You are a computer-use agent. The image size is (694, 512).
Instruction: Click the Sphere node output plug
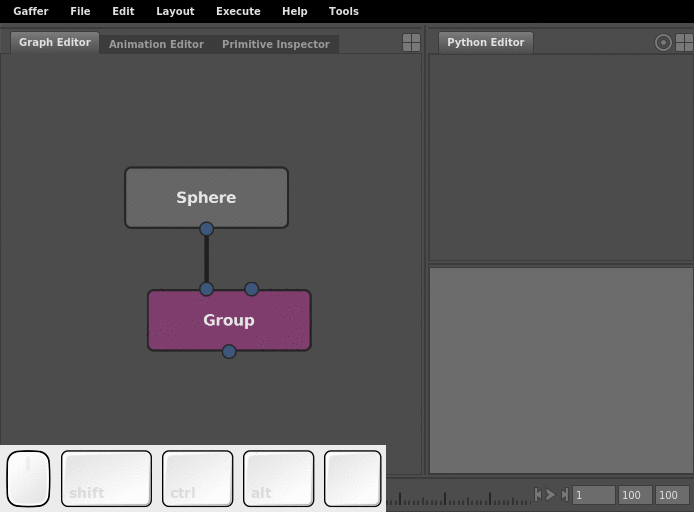206,229
